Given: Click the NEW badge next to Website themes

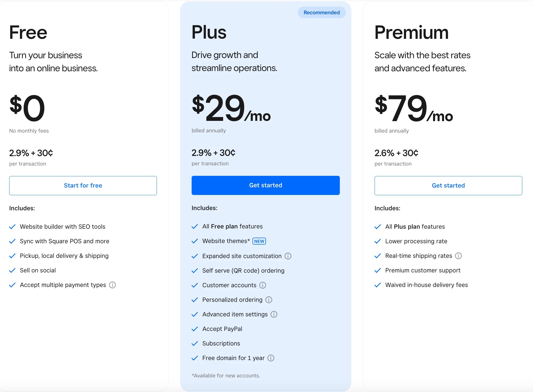Looking at the screenshot, I should click(x=259, y=241).
